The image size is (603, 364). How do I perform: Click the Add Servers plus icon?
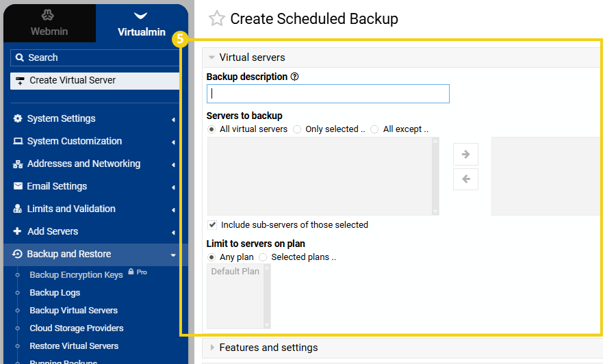pos(18,231)
